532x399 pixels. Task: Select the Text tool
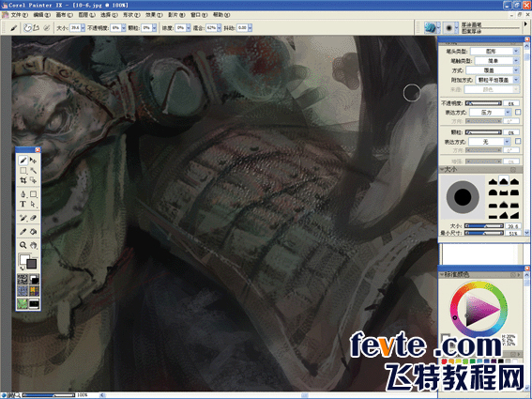(23, 204)
